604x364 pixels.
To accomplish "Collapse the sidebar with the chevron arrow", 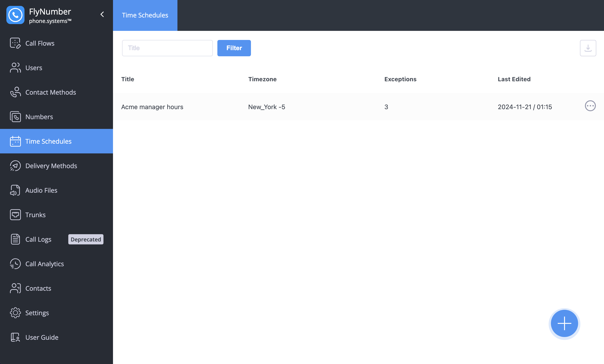I will 102,15.
